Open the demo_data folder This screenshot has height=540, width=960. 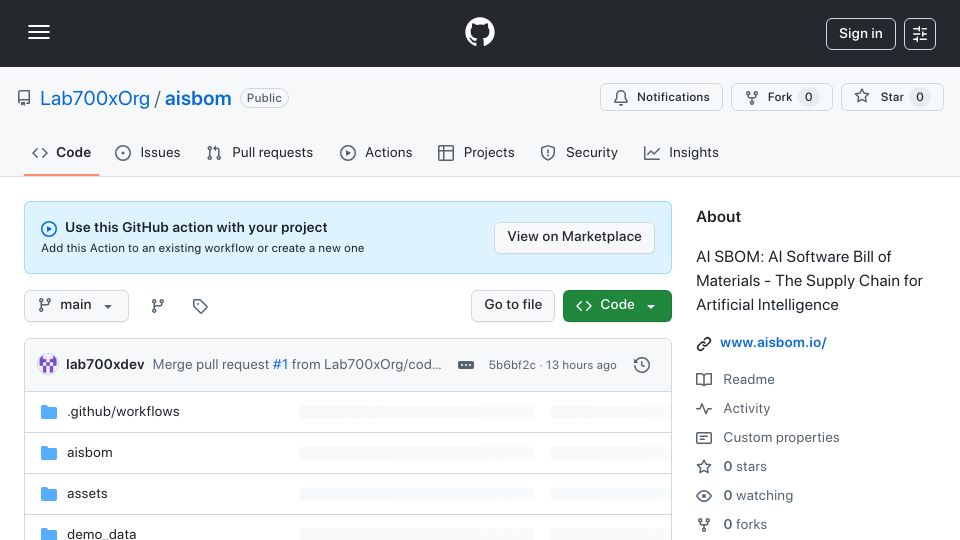[x=101, y=533]
